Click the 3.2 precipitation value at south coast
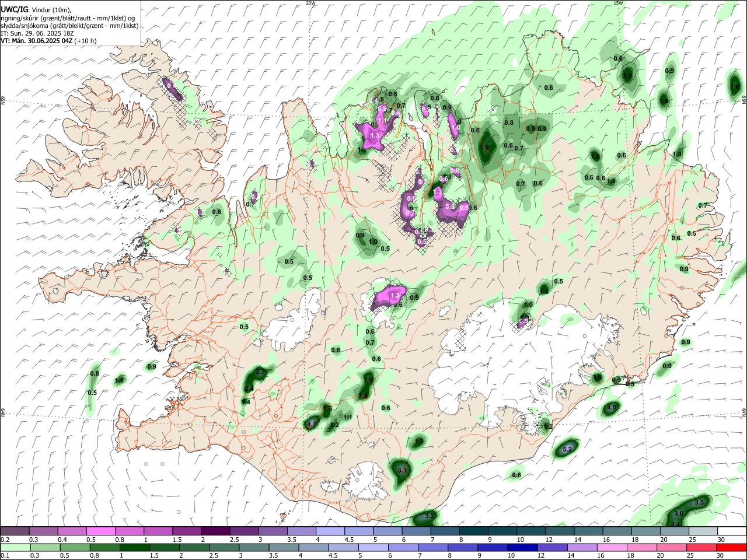This screenshot has height=560, width=747. click(430, 516)
